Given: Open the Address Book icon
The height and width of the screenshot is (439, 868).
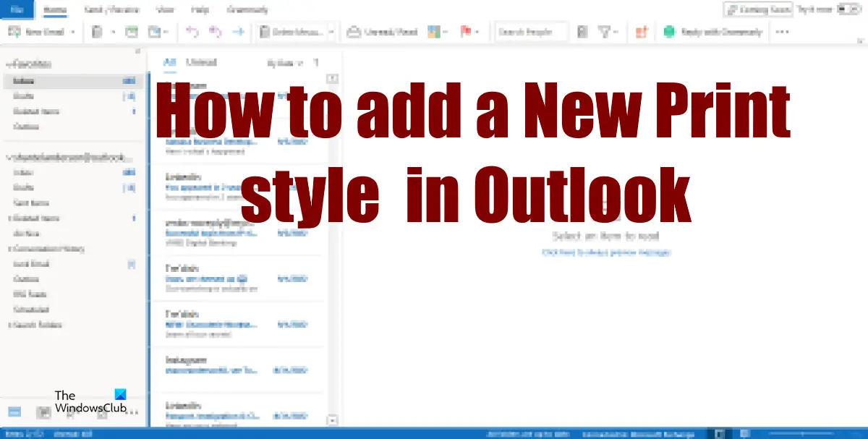Looking at the screenshot, I should (583, 31).
